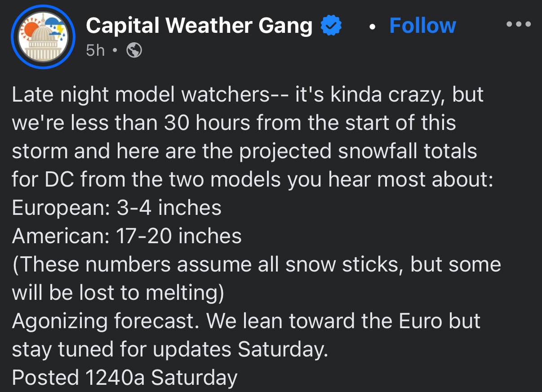The height and width of the screenshot is (392, 542).
Task: Click the sun graphic in the avatar
Action: [x=32, y=31]
